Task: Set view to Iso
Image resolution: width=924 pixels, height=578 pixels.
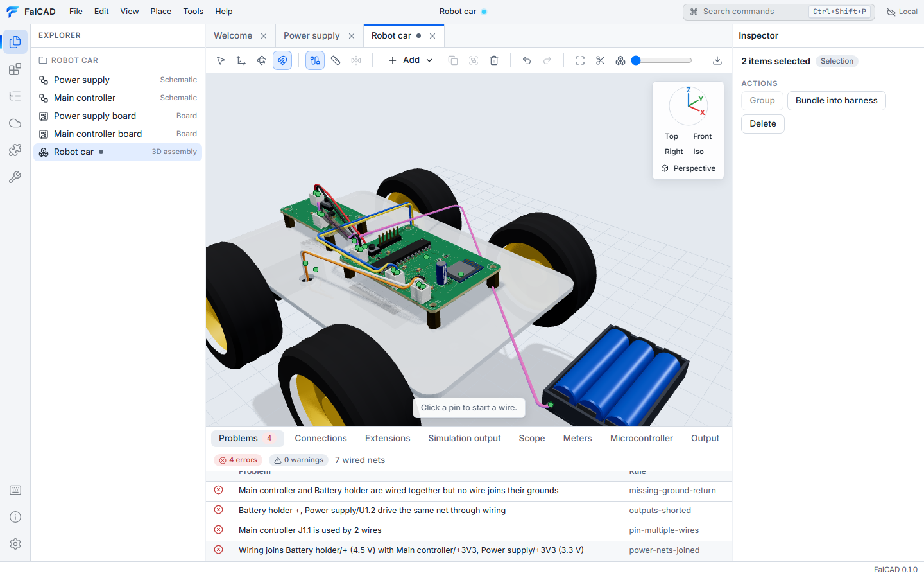Action: (698, 152)
